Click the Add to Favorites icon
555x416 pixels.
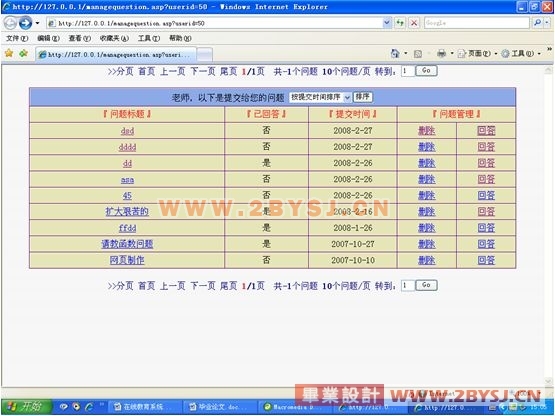tap(23, 53)
